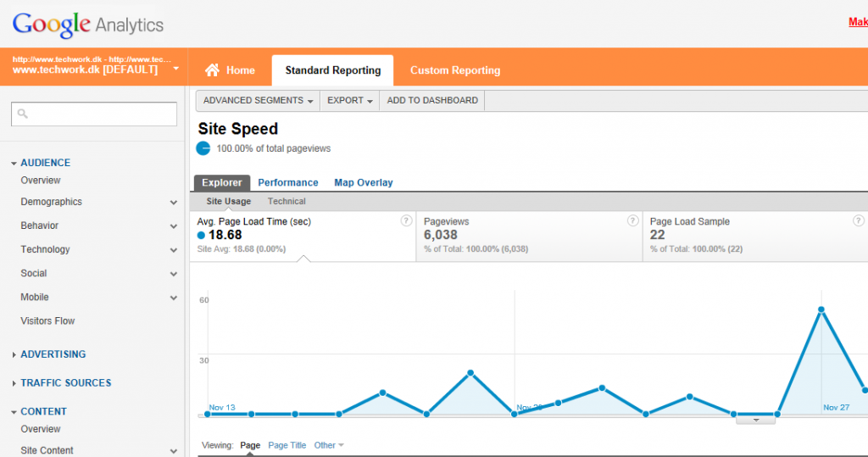
Task: Open Demographics menu item
Action: click(x=52, y=202)
